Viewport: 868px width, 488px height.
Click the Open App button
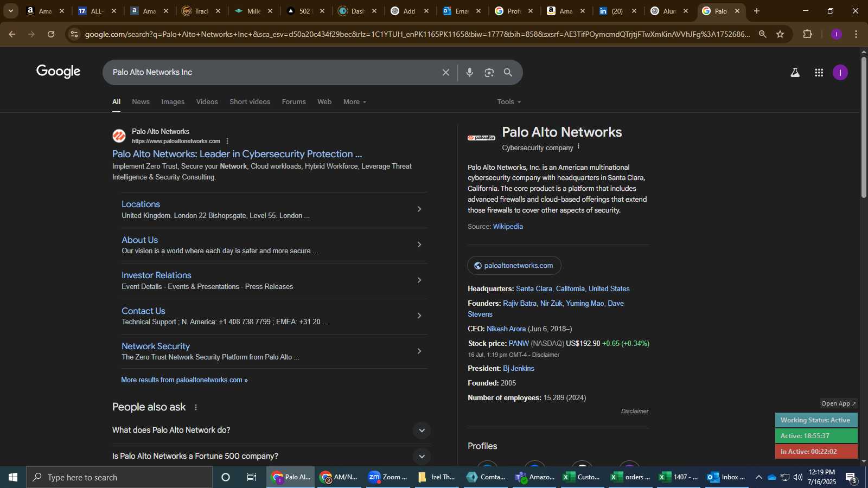pyautogui.click(x=838, y=403)
